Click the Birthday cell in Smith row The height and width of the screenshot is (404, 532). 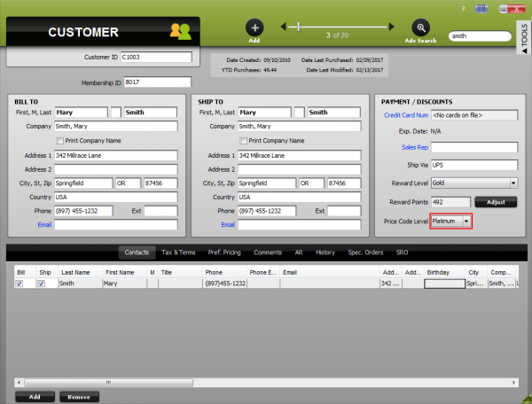point(444,284)
